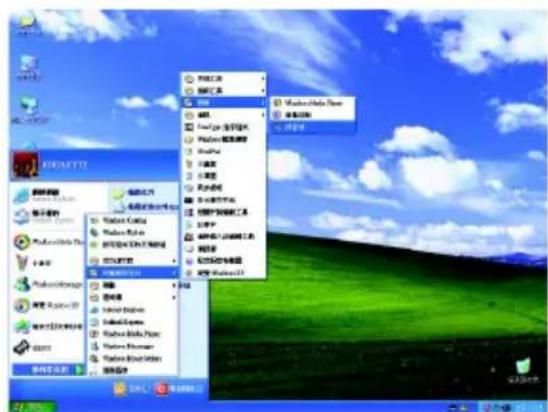Click the pinned Outlook Express e-mail icon
Screen dimensions: 548x412
[22, 216]
